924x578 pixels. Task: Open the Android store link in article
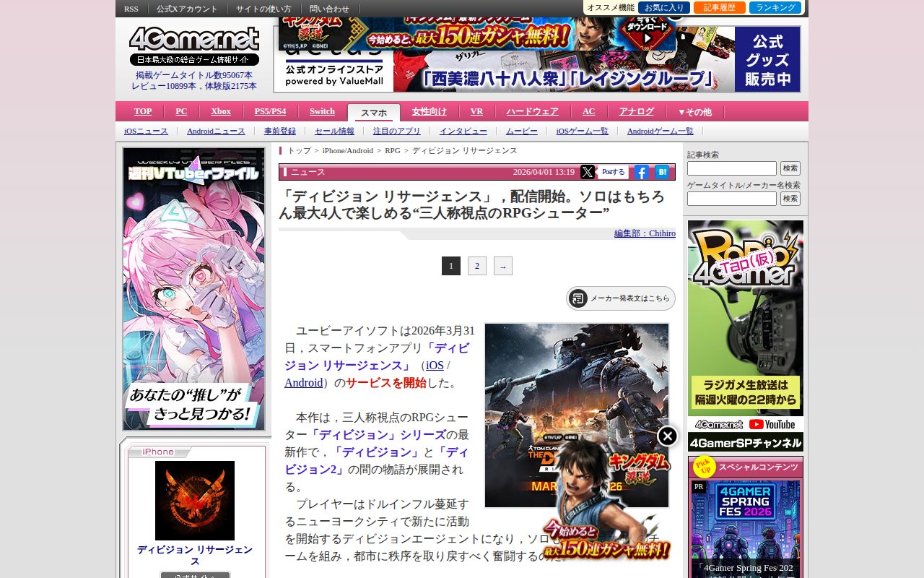[x=303, y=383]
